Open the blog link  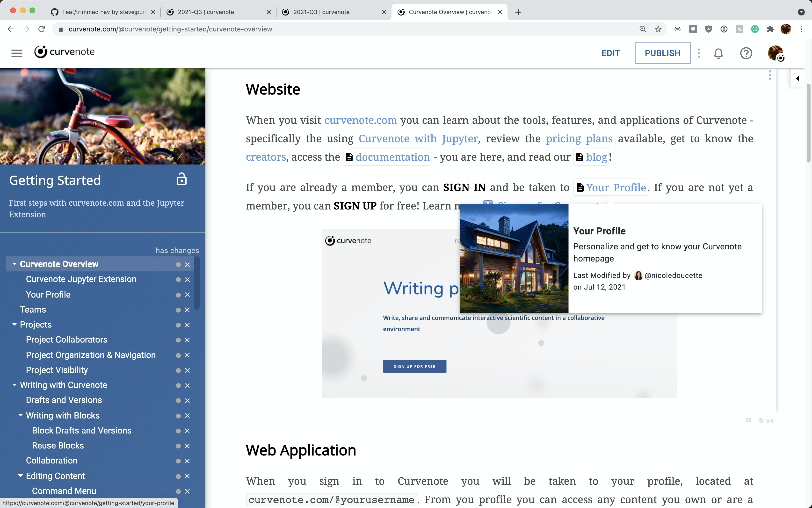pyautogui.click(x=591, y=157)
